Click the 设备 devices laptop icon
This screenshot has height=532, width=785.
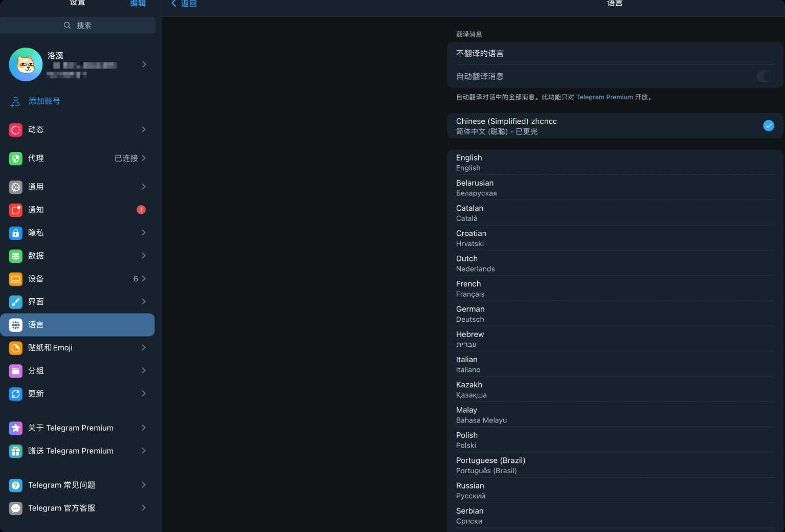coord(16,279)
